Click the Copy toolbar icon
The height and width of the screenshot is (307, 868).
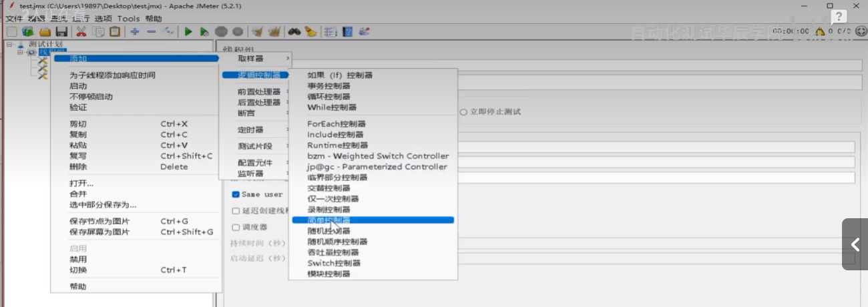coord(99,31)
